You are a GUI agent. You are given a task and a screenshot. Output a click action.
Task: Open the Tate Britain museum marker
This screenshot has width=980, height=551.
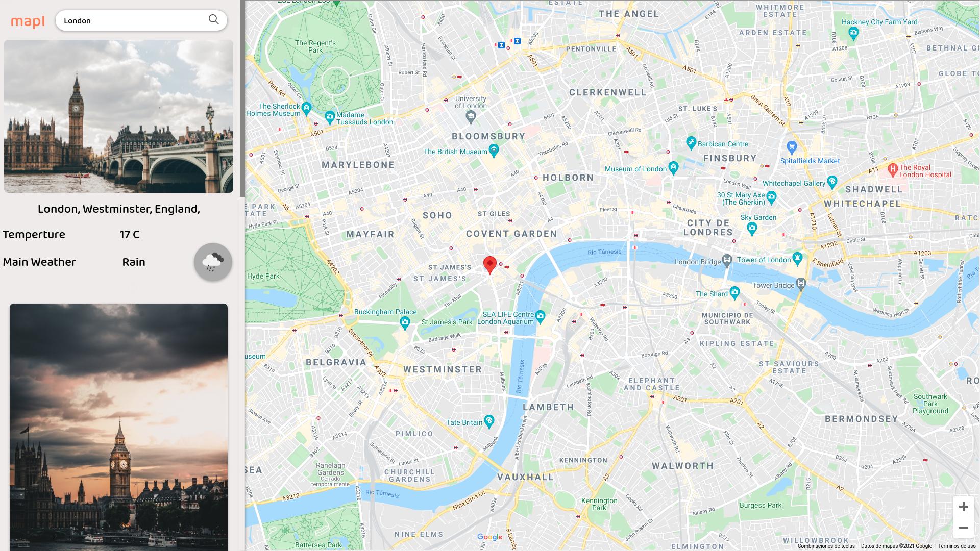489,421
